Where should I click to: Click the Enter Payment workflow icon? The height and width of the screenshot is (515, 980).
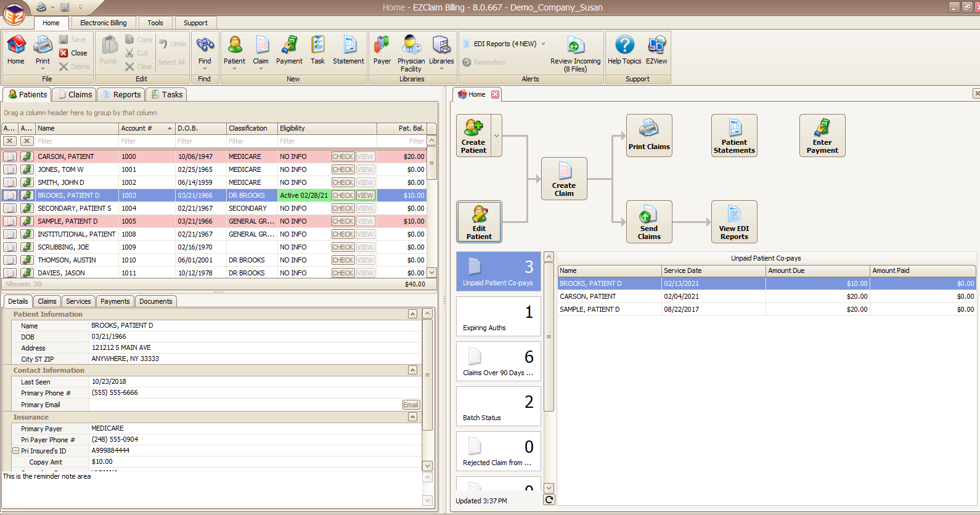822,136
